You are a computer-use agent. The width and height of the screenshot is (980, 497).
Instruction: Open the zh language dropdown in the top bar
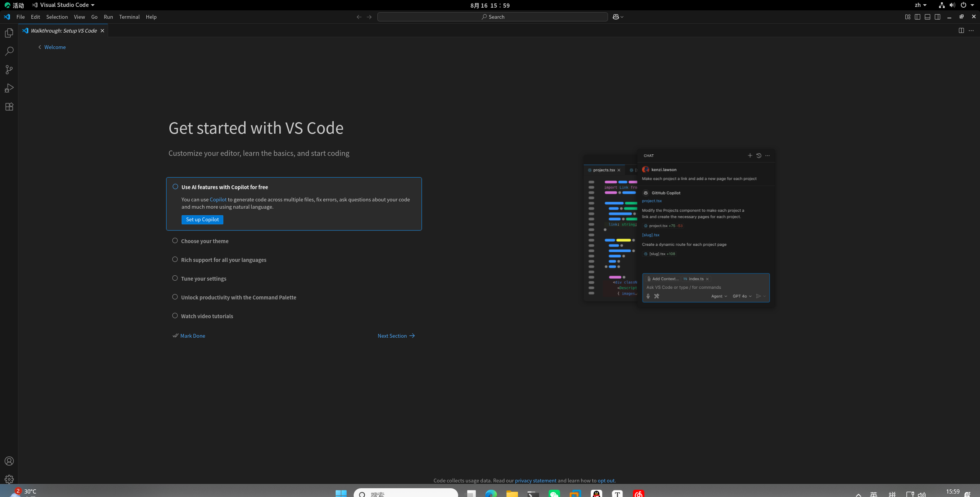pyautogui.click(x=919, y=5)
